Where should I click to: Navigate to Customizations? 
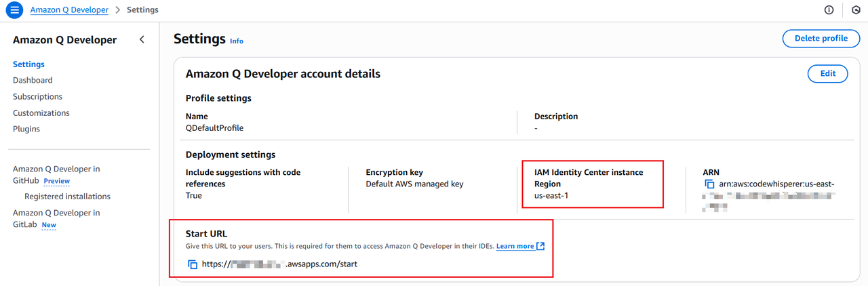(x=41, y=113)
